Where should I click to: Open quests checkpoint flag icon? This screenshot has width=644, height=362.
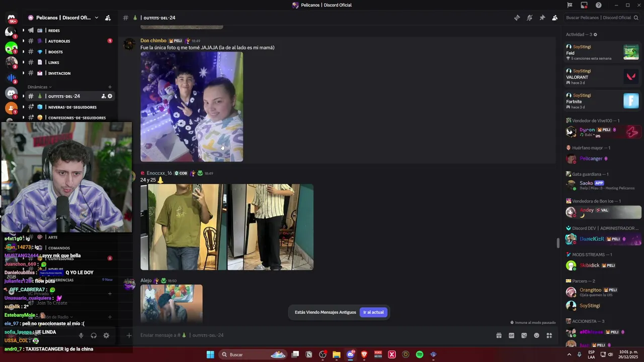click(570, 5)
